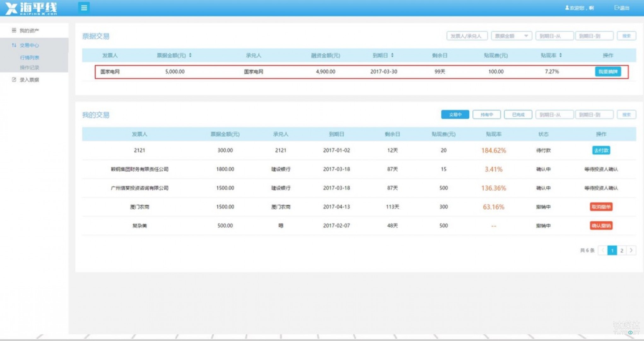Sort by 贴现率 column arrows
The image size is (644, 341).
click(560, 56)
